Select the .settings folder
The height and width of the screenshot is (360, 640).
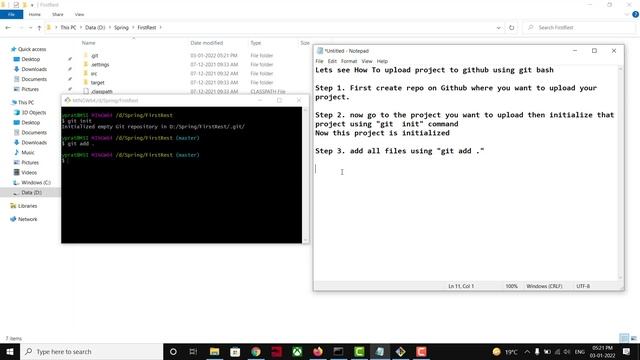[x=100, y=64]
